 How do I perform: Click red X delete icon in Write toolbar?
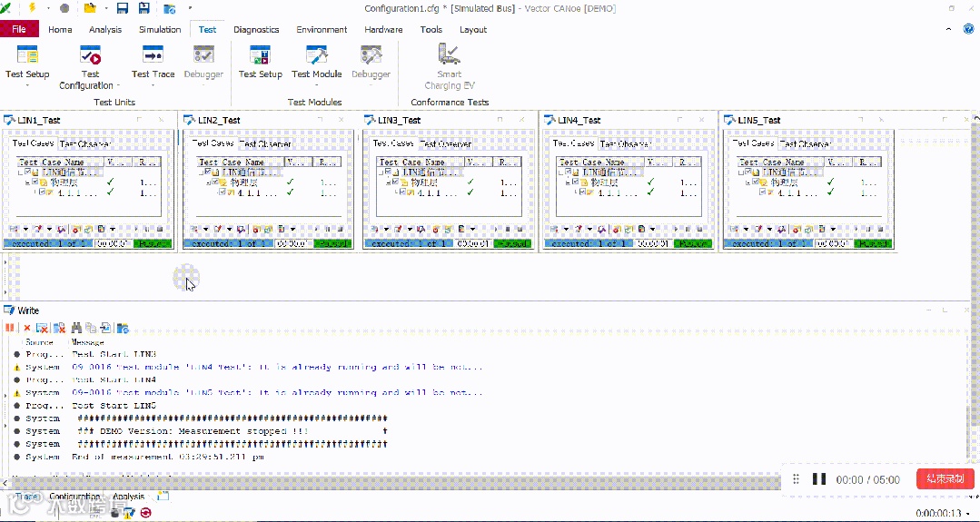27,327
